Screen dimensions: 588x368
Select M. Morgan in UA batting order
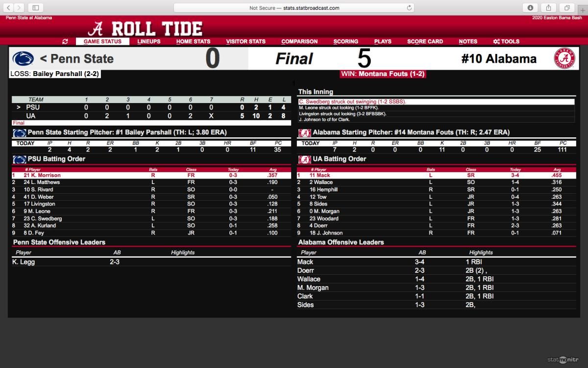coord(437,211)
